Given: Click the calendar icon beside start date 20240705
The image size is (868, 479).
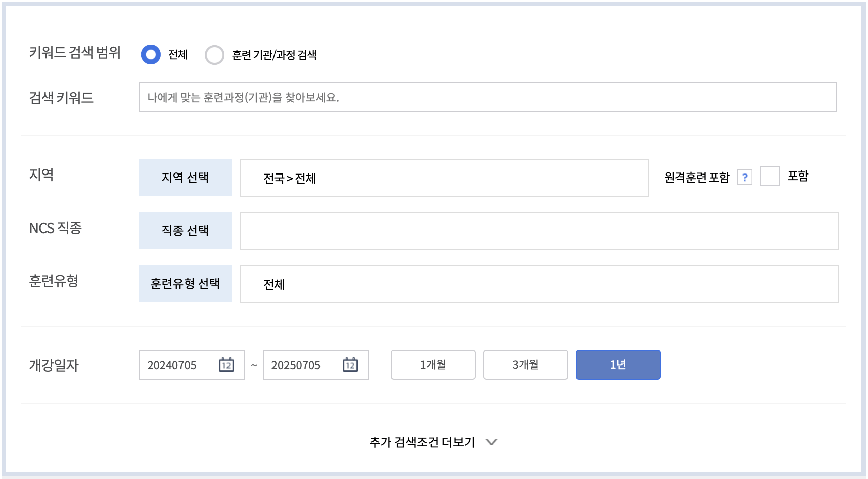Looking at the screenshot, I should (226, 365).
